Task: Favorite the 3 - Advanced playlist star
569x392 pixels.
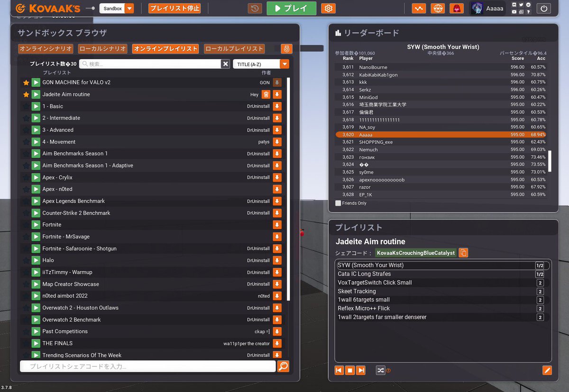Action: (x=26, y=130)
